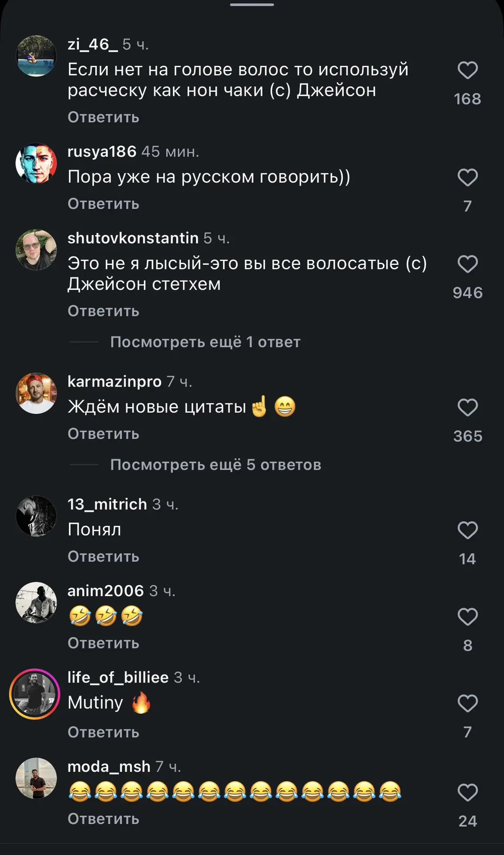This screenshot has width=504, height=855.
Task: Like the Mutiny comment by life_of_billiee
Action: [x=467, y=704]
